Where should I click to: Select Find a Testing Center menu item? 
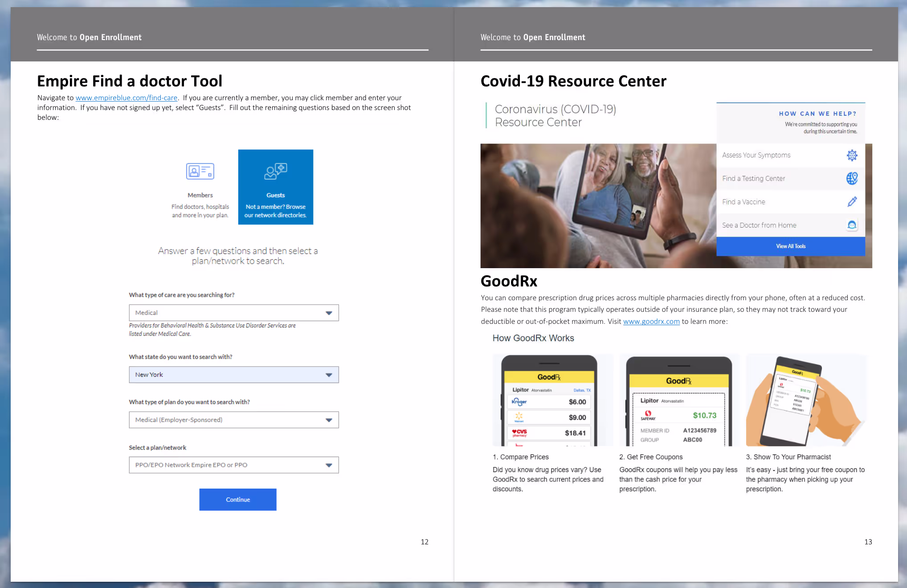point(791,178)
